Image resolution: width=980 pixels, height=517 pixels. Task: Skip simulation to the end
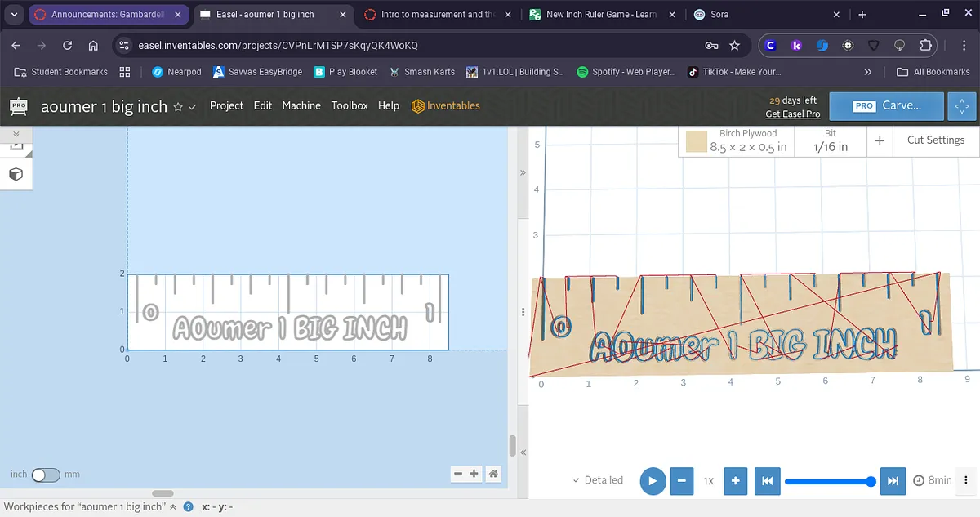893,481
